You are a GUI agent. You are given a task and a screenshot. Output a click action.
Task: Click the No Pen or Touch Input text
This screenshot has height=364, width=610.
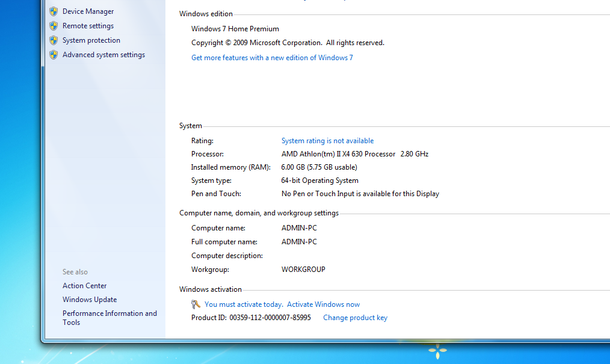pyautogui.click(x=360, y=194)
